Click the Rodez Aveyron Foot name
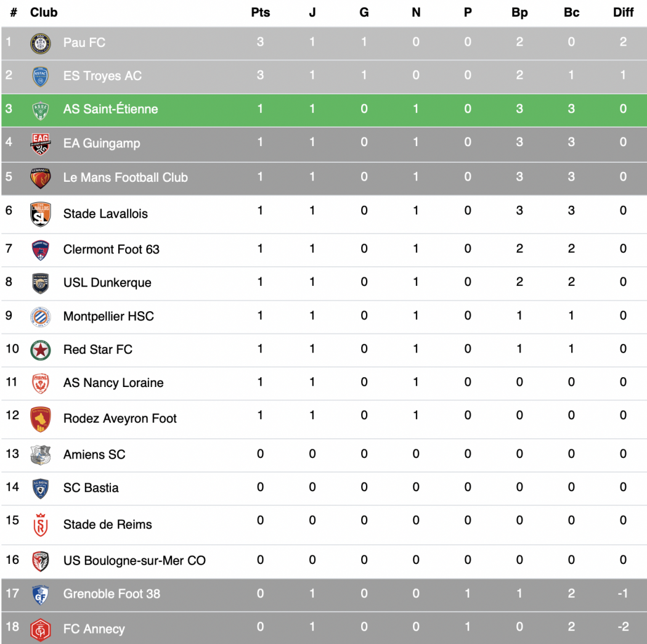Screen dimensions: 647x644 pos(120,418)
